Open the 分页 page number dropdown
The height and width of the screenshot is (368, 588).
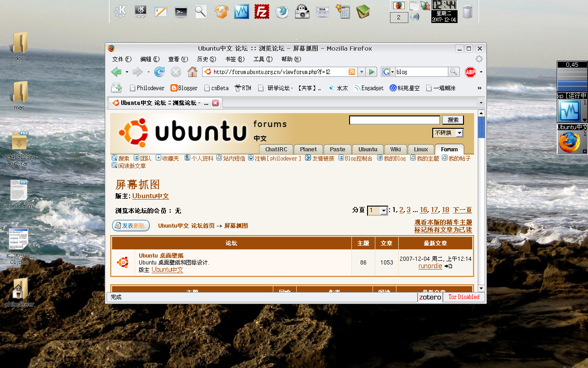(x=378, y=210)
